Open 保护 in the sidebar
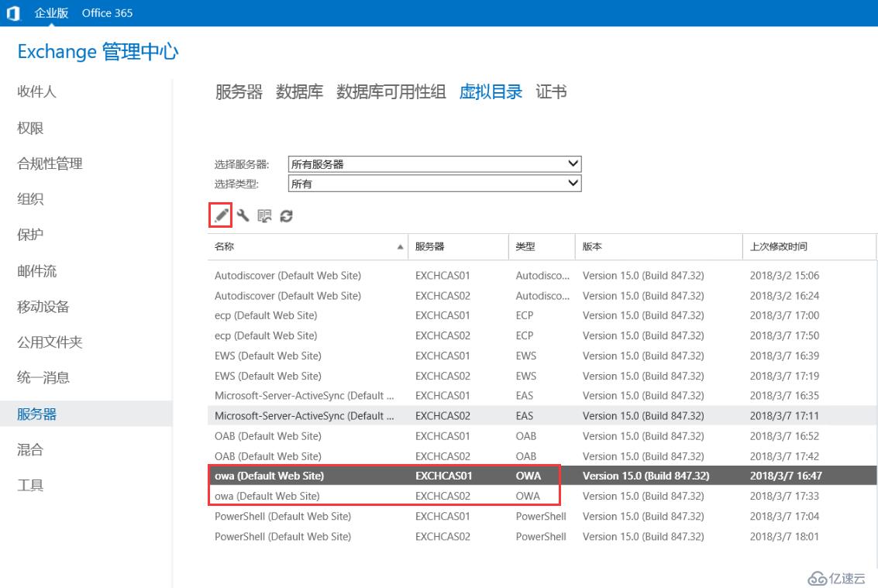The height and width of the screenshot is (588, 878). coord(30,235)
